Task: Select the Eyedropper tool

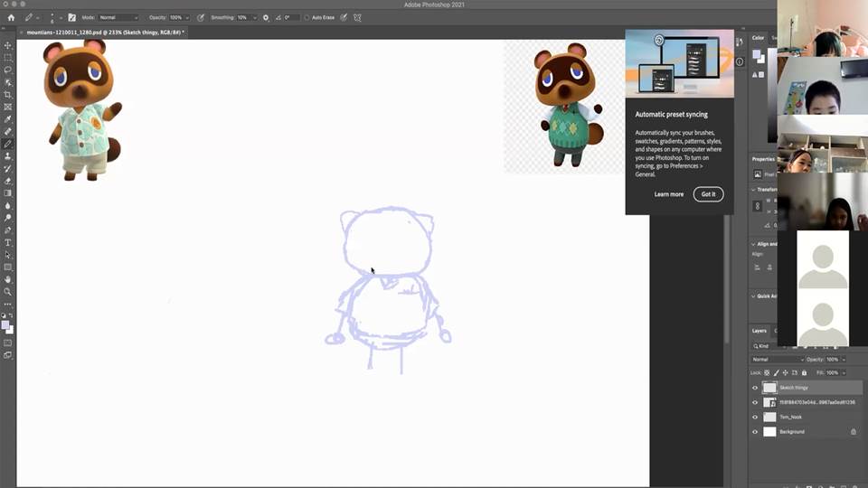Action: click(x=8, y=119)
